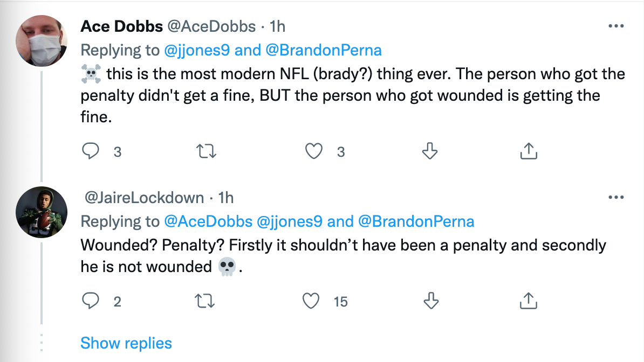Open Ace Dobbs' profile picture
The image size is (644, 362).
click(x=42, y=41)
